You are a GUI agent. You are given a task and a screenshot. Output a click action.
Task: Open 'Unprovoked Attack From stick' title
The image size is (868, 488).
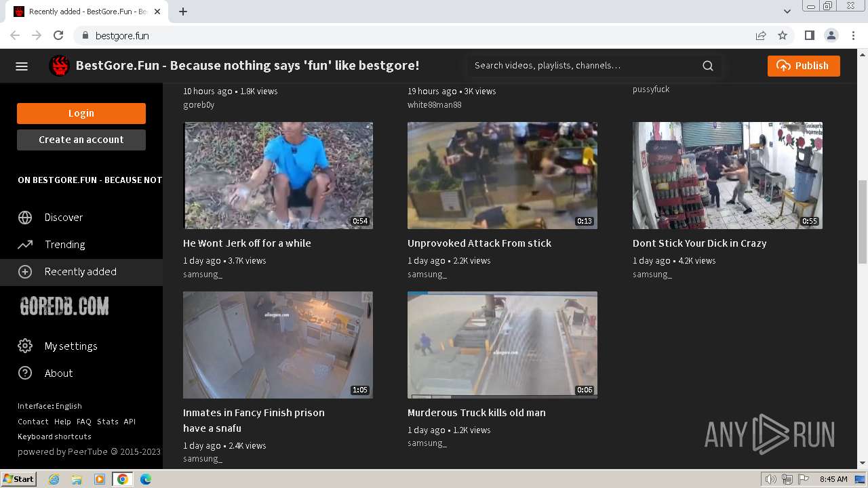coord(479,243)
